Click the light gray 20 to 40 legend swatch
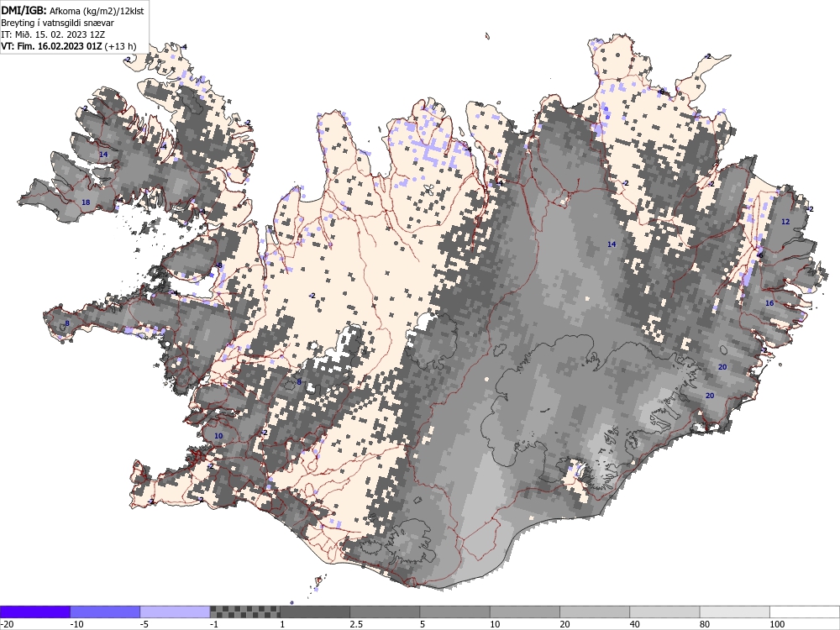 (x=595, y=612)
